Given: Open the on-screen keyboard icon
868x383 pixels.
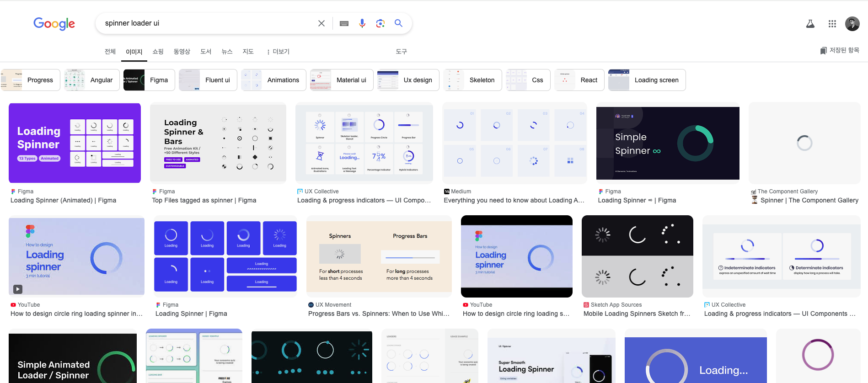Looking at the screenshot, I should click(x=344, y=23).
